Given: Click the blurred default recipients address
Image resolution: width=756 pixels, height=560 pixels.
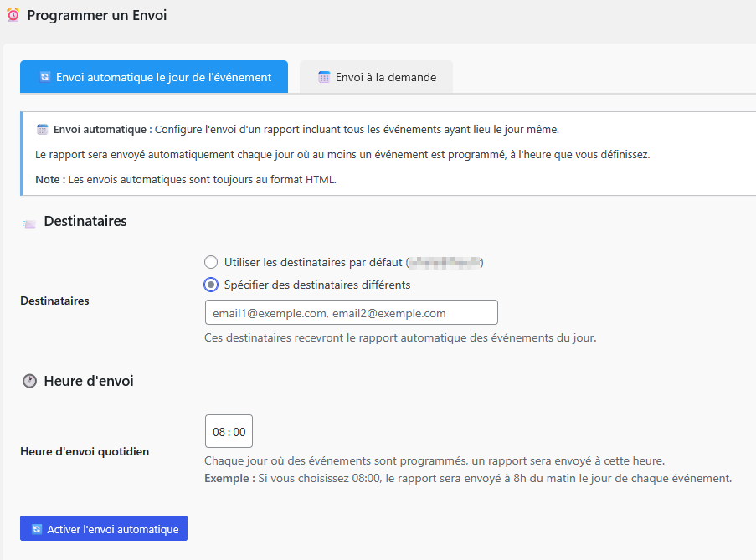Looking at the screenshot, I should [x=445, y=262].
